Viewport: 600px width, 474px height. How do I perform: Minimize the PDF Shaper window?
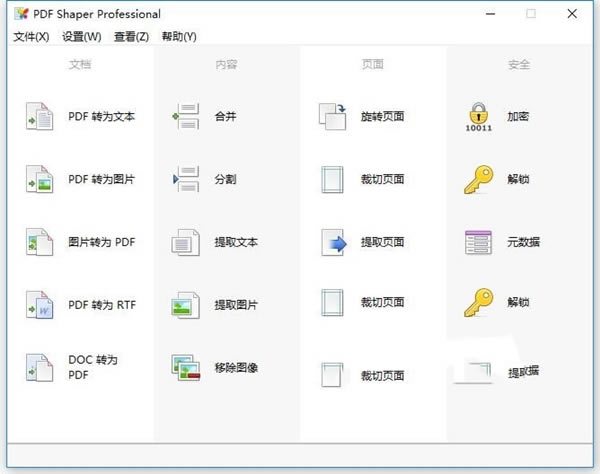(x=491, y=14)
